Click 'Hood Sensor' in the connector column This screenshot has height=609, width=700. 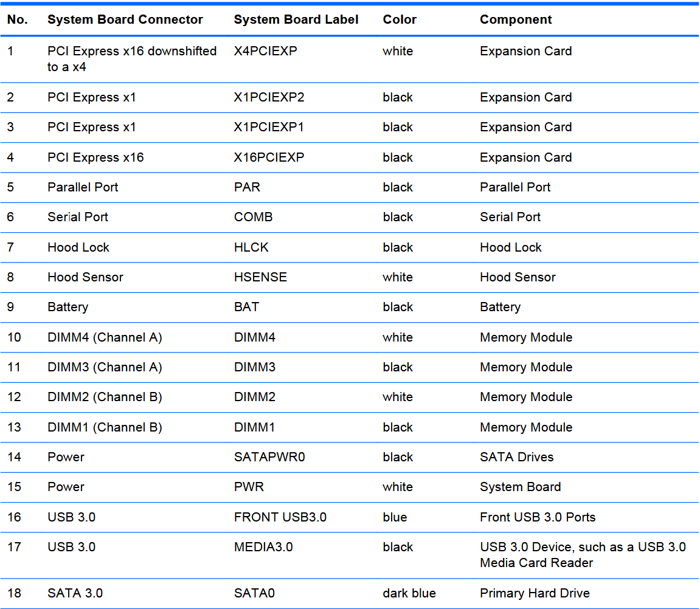[85, 278]
